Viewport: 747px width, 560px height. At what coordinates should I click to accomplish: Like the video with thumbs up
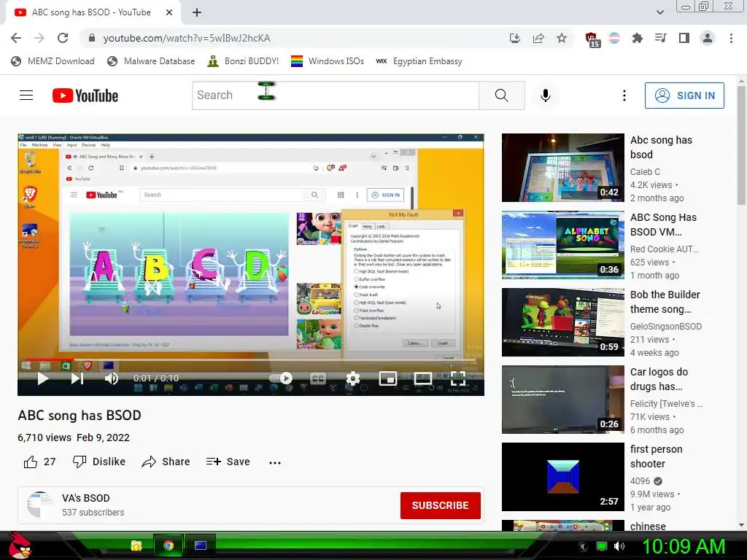click(31, 462)
